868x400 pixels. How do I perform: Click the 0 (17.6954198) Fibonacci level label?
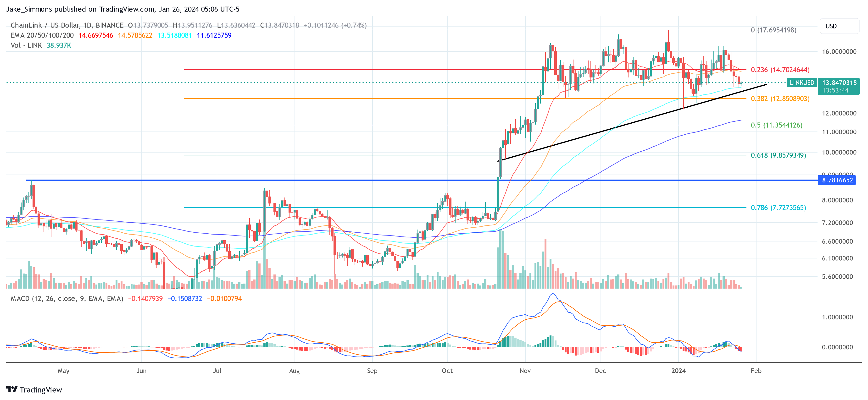tap(774, 30)
